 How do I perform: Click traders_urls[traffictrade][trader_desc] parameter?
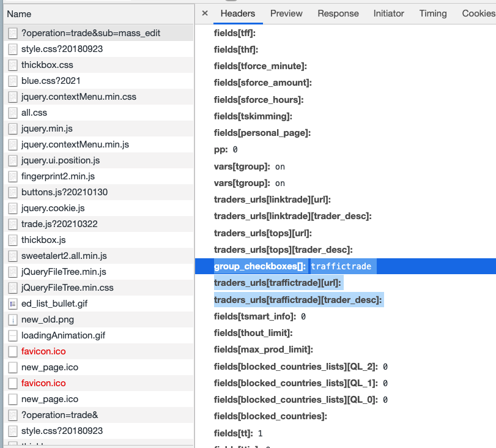298,299
